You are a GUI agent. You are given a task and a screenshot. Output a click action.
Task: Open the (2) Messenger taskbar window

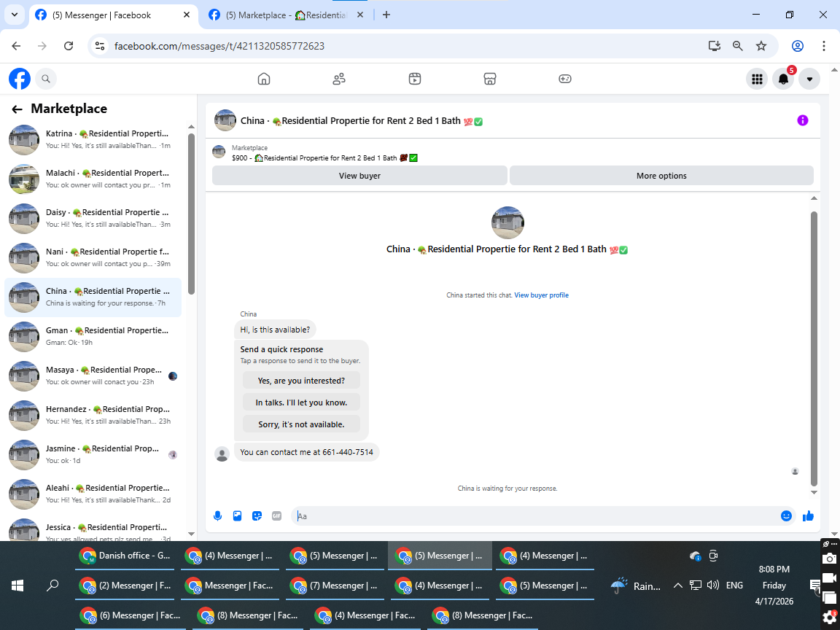[x=125, y=586]
